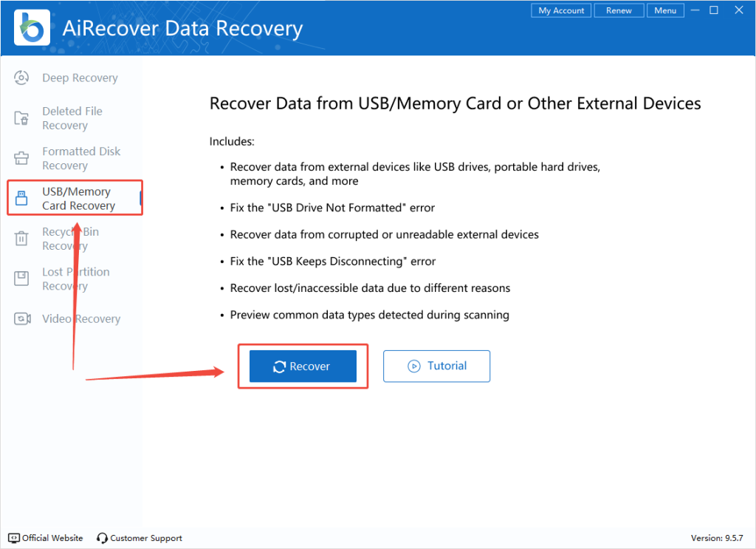This screenshot has width=756, height=549.
Task: Open the My Account panel
Action: [561, 10]
